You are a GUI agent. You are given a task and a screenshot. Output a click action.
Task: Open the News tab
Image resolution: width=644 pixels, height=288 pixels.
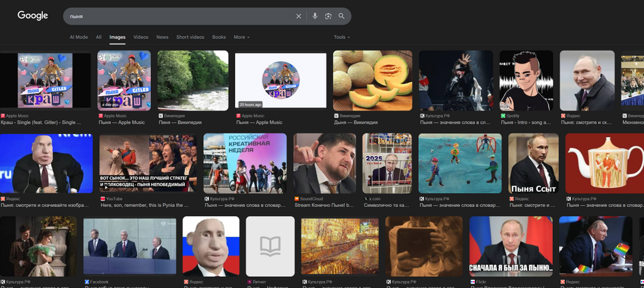(162, 37)
